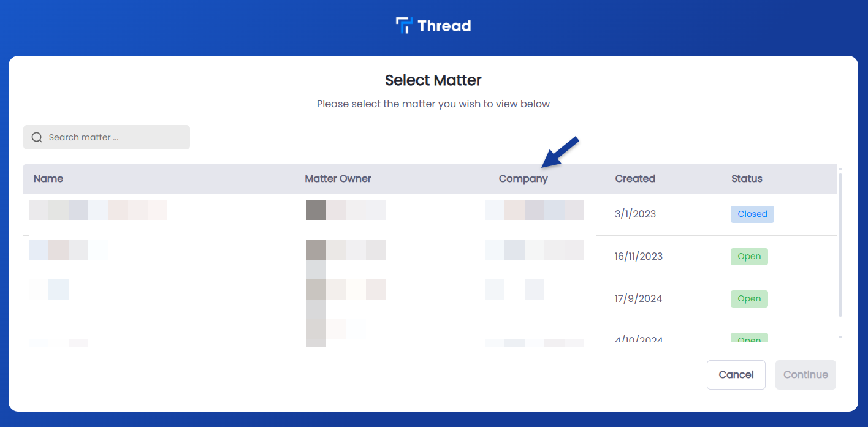Image resolution: width=868 pixels, height=427 pixels.
Task: Sort by the Status column header
Action: pos(747,179)
